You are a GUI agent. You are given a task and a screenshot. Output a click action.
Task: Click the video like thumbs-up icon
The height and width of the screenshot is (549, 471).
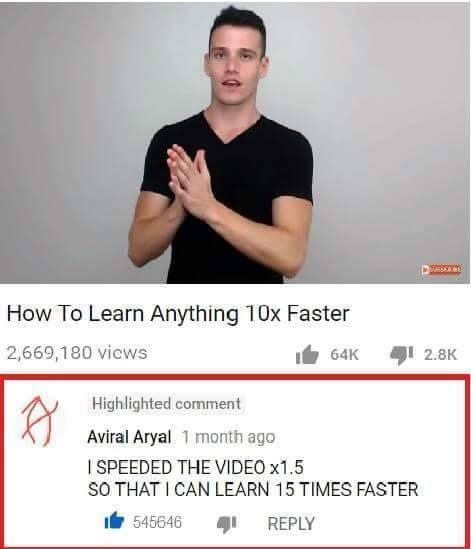[x=307, y=355]
